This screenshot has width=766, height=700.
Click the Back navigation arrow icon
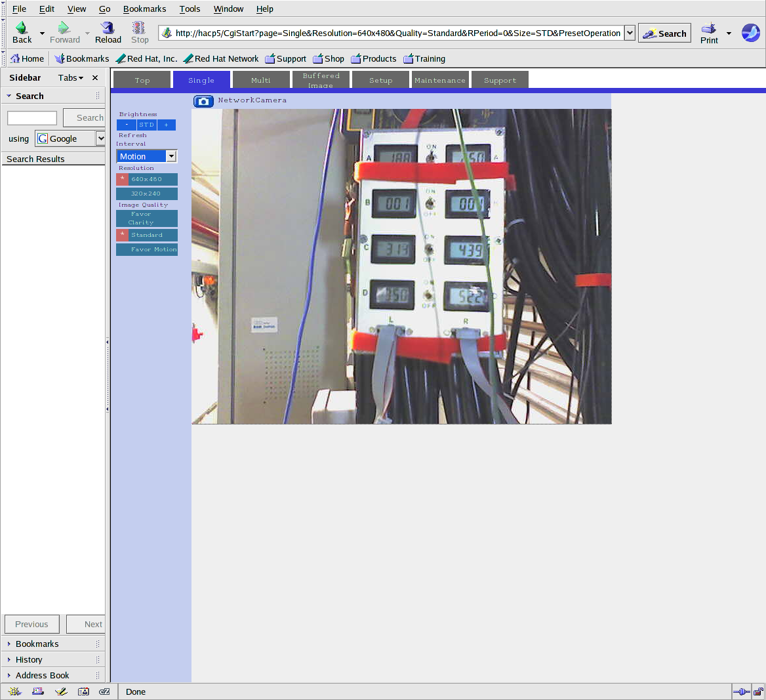(22, 28)
